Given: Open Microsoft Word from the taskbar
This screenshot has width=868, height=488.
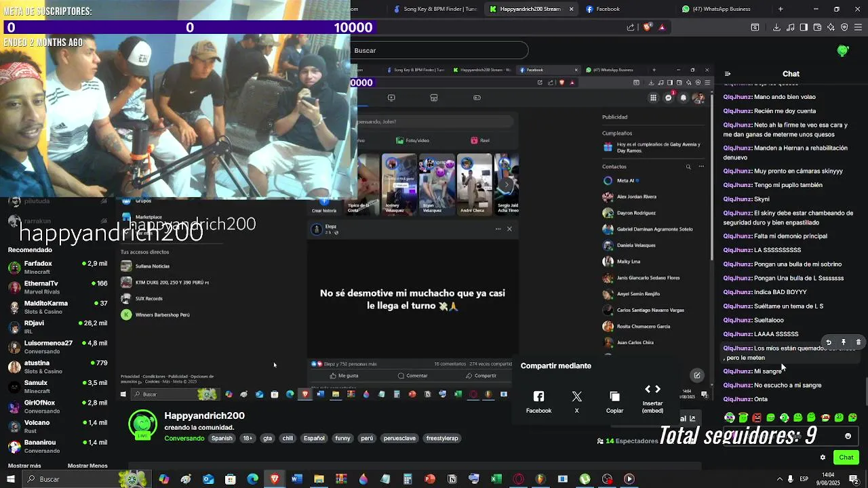Looking at the screenshot, I should click(296, 479).
